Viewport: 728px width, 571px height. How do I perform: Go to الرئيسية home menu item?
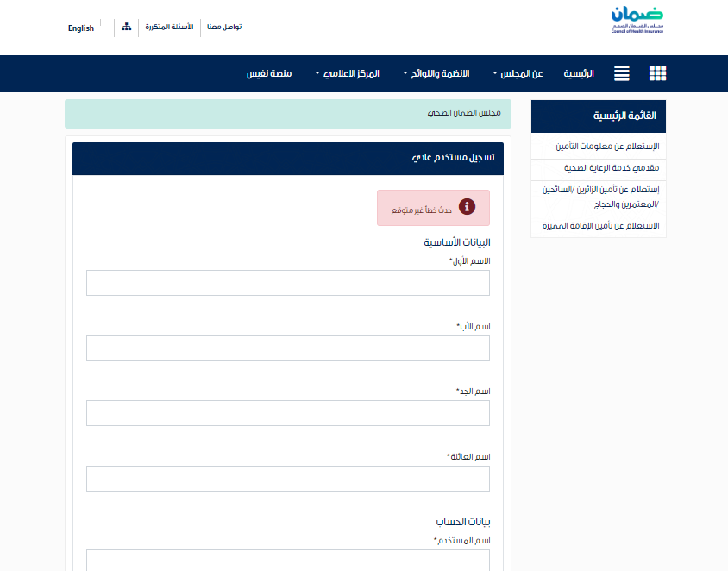(579, 74)
